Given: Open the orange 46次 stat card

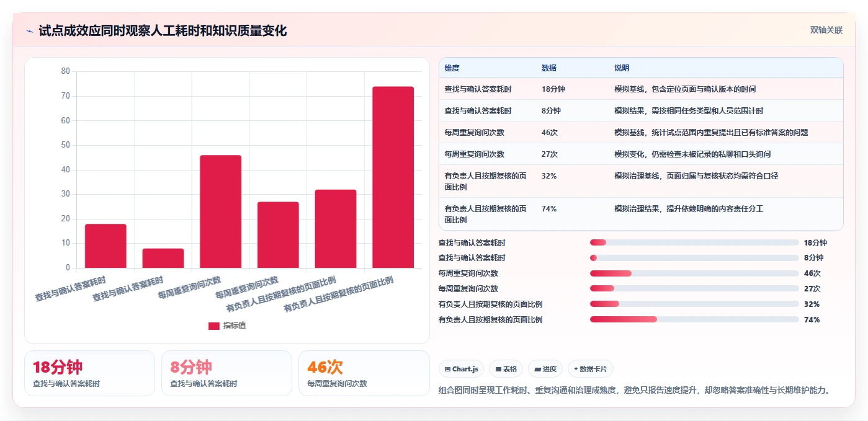Looking at the screenshot, I should coord(364,373).
